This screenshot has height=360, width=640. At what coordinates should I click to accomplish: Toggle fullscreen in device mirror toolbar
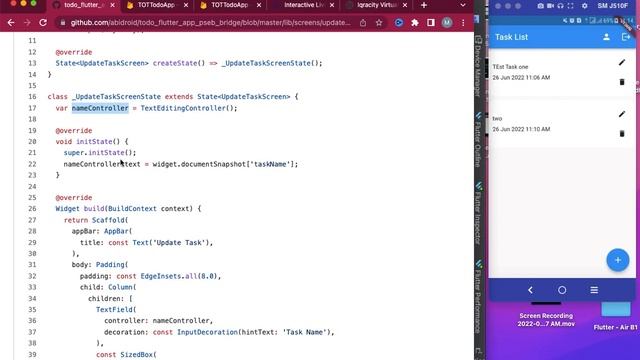click(570, 6)
